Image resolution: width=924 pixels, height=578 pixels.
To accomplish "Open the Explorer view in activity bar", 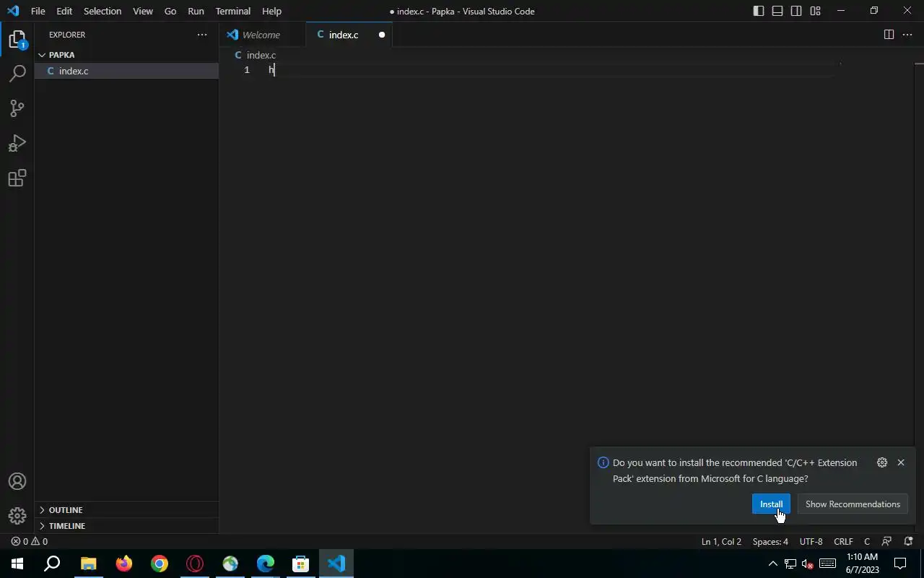I will tap(17, 40).
